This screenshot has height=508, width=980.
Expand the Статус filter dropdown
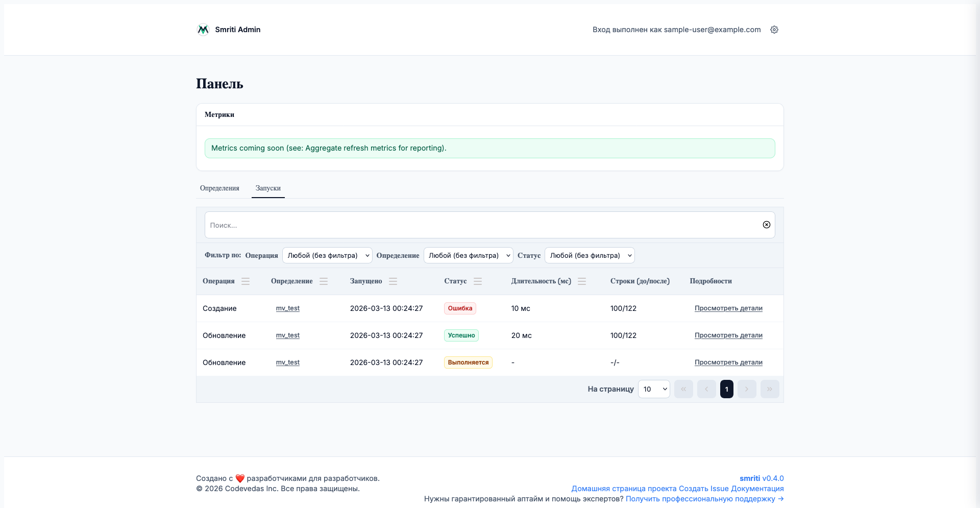pyautogui.click(x=590, y=255)
